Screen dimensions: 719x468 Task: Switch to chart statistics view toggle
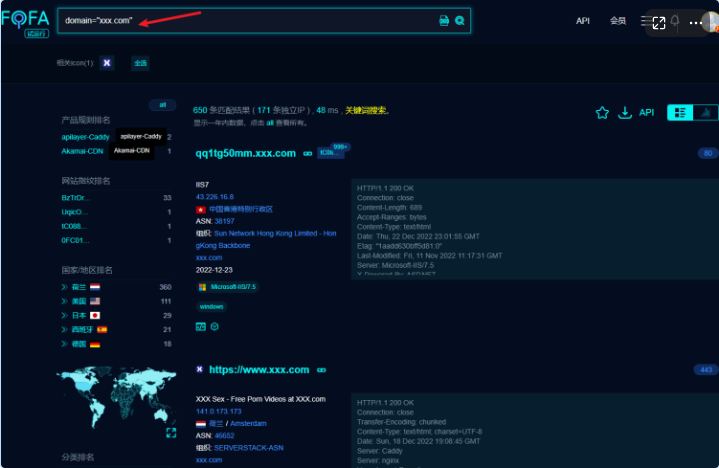(706, 112)
